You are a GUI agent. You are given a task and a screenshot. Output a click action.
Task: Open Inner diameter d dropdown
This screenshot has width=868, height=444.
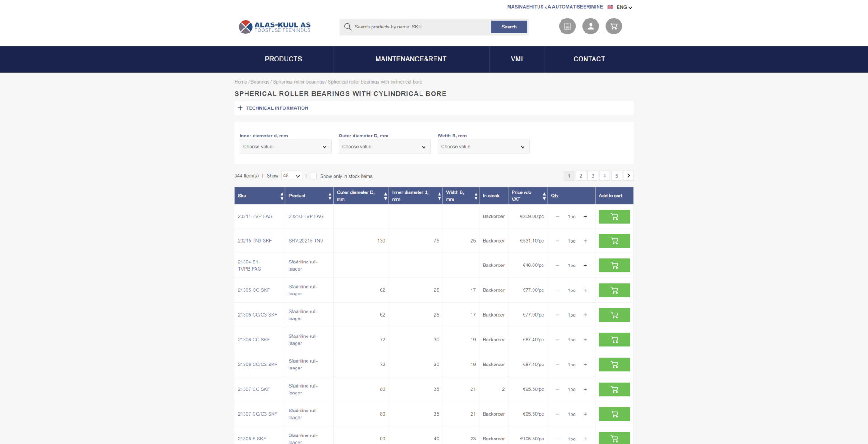tap(285, 146)
